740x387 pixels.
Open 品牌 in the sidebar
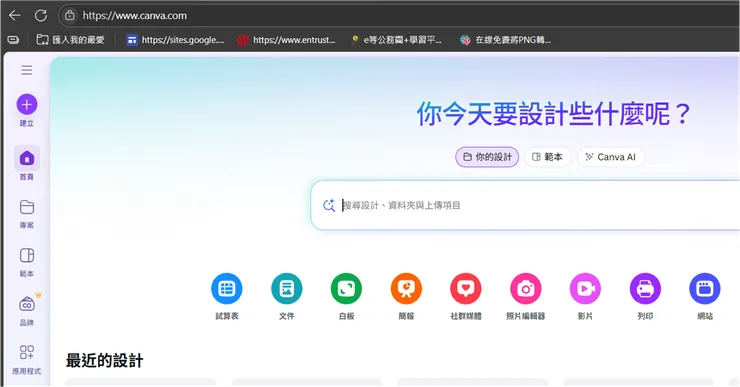(x=27, y=311)
